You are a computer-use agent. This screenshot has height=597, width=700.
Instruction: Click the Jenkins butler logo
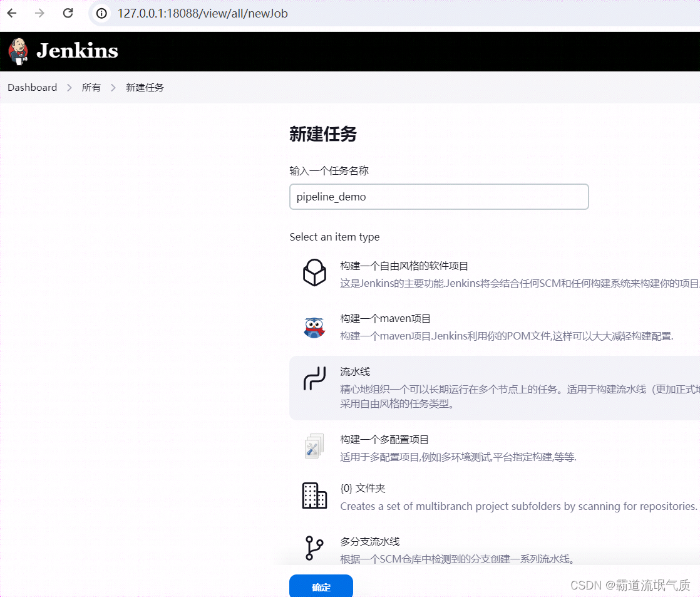(18, 51)
